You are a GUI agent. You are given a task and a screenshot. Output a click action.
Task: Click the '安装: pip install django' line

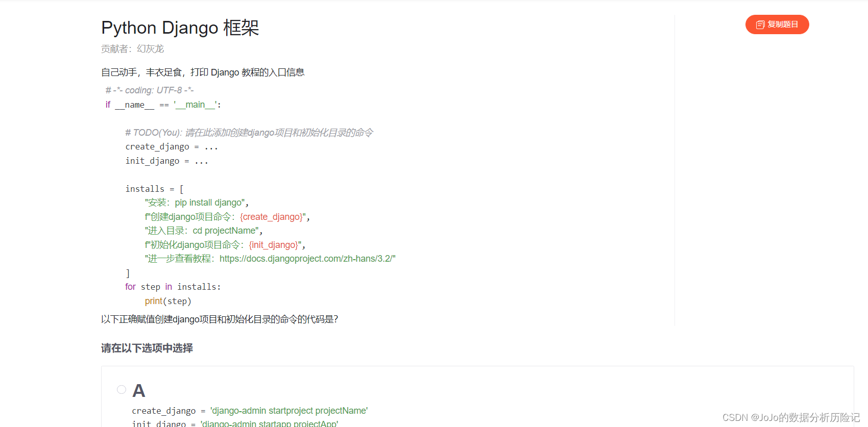point(197,203)
